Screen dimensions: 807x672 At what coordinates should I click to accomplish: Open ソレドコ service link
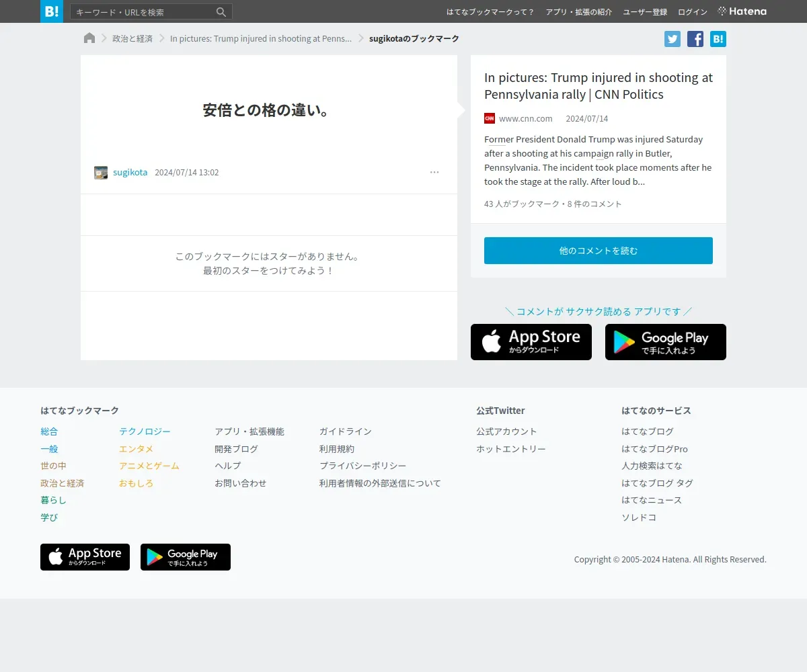tap(639, 517)
